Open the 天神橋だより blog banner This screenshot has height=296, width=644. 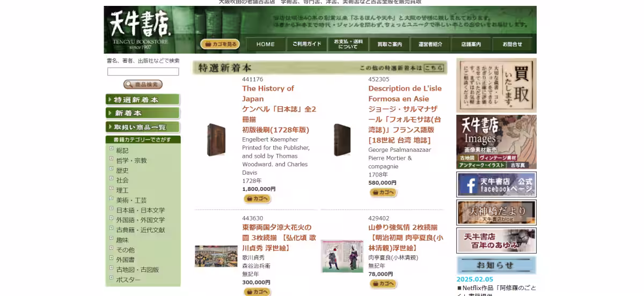(x=496, y=212)
